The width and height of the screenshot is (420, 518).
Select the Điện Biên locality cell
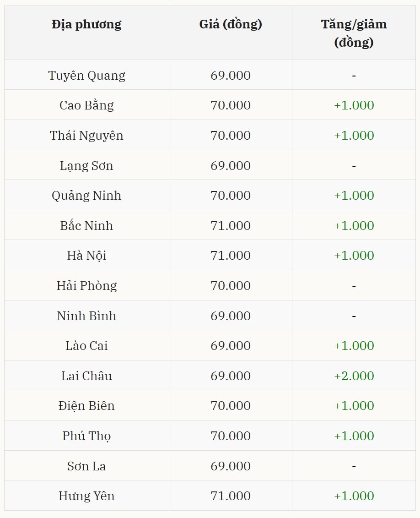(x=86, y=406)
